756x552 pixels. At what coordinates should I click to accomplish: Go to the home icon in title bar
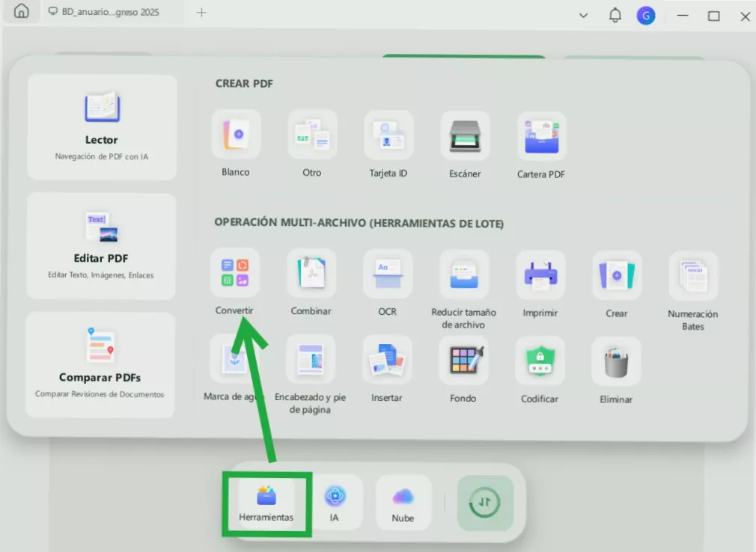(x=21, y=10)
